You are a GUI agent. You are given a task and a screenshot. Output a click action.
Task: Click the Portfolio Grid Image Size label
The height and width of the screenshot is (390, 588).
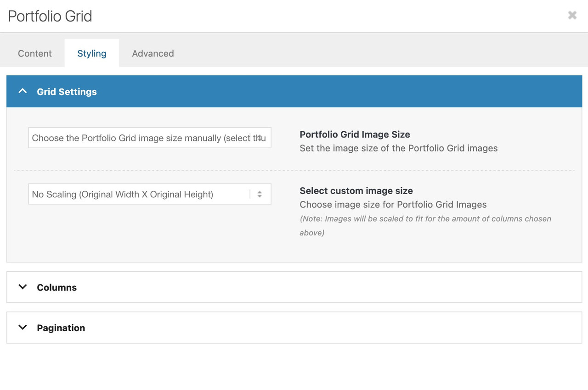pos(355,134)
